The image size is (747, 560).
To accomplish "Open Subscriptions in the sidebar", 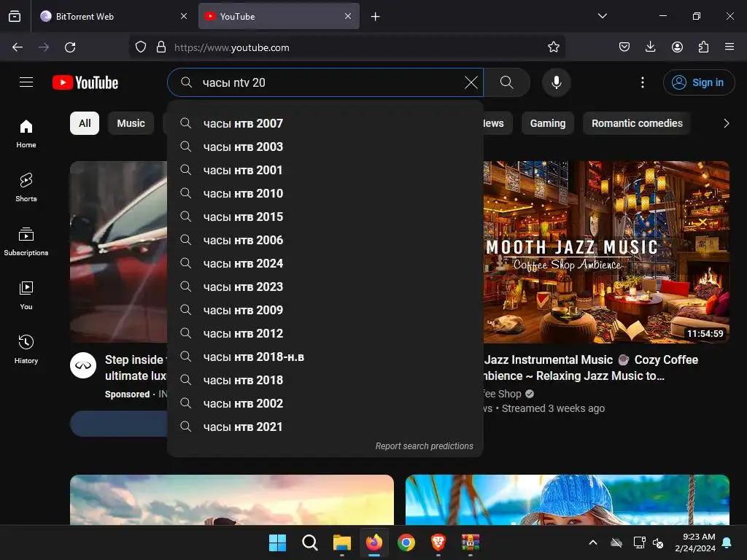I will point(26,242).
